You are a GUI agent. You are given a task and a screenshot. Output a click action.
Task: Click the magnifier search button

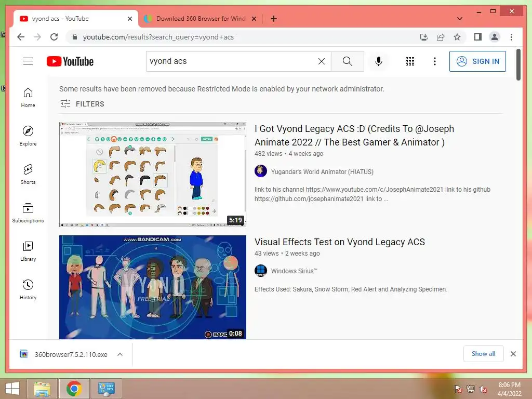point(348,61)
